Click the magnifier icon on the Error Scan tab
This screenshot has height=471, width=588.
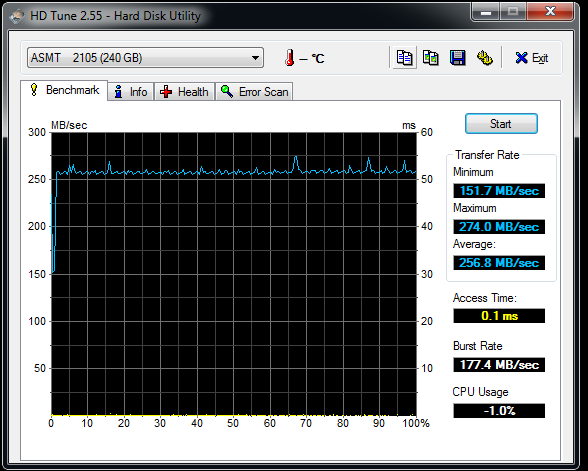(226, 91)
